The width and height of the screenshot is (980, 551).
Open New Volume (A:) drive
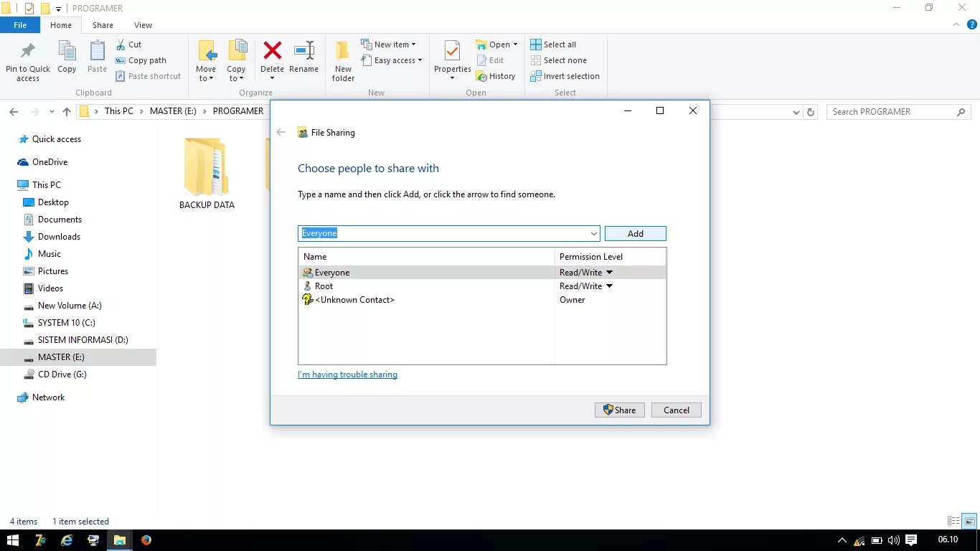pyautogui.click(x=70, y=306)
